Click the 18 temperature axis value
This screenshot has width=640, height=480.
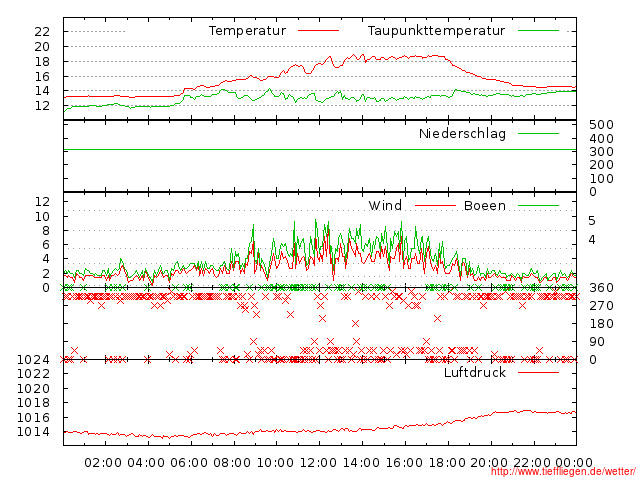(42, 62)
